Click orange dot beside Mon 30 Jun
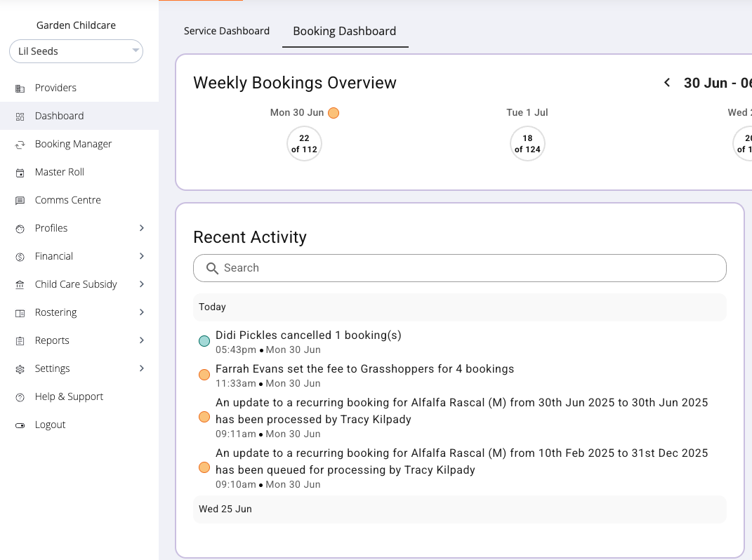 coord(334,113)
